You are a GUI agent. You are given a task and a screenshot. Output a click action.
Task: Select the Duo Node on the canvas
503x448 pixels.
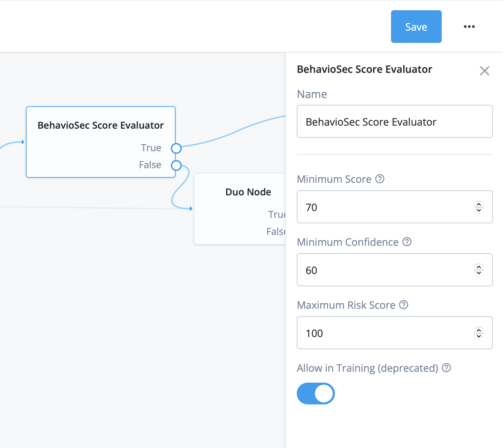point(240,209)
